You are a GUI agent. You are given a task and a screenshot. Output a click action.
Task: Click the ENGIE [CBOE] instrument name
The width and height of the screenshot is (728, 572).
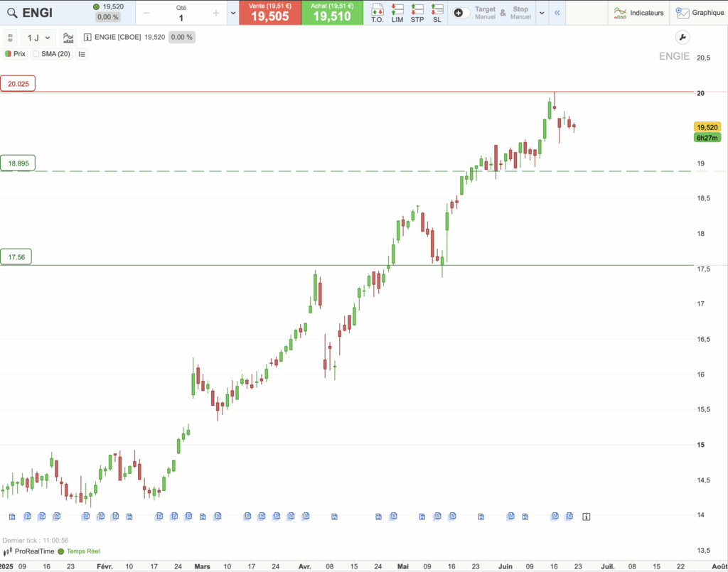pyautogui.click(x=118, y=37)
